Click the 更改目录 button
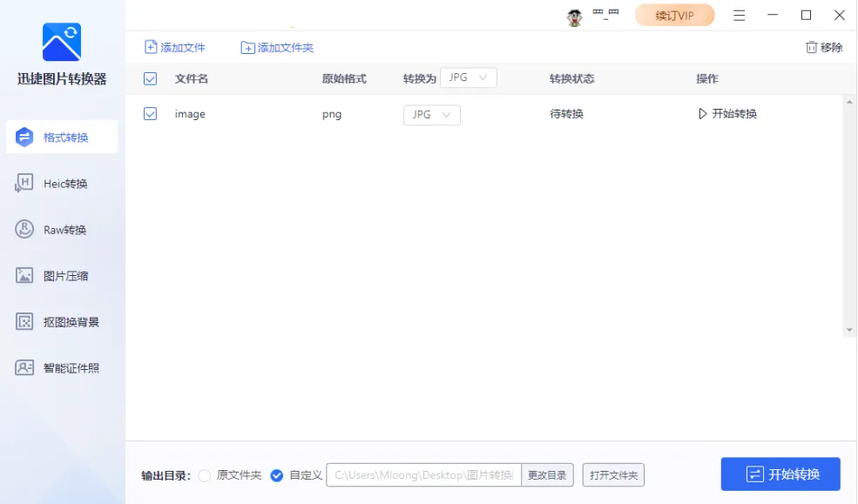Image resolution: width=858 pixels, height=504 pixels. 547,475
